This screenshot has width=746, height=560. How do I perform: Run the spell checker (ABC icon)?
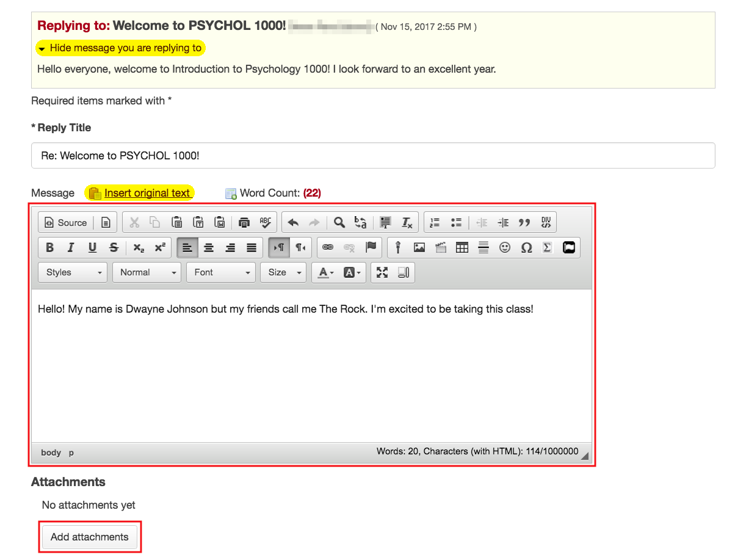266,222
